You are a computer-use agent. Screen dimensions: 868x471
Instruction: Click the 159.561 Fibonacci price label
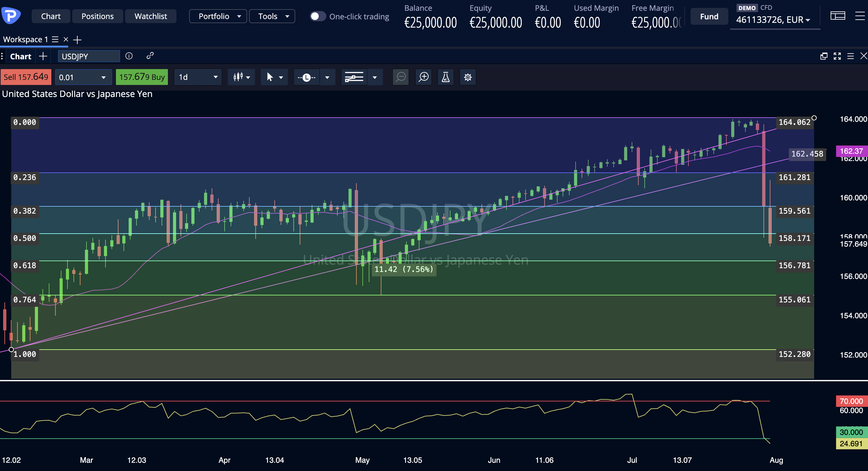(795, 211)
